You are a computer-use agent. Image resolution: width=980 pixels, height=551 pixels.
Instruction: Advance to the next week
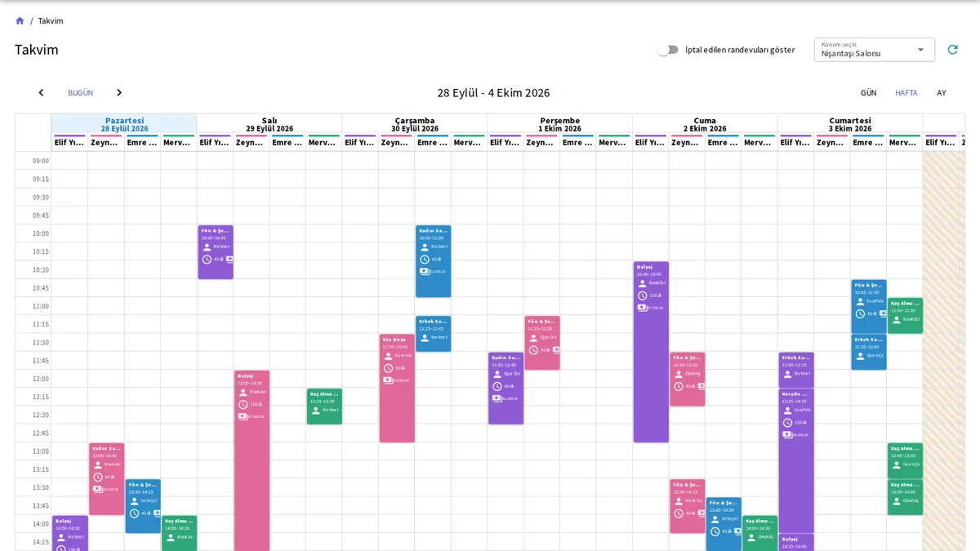[x=119, y=93]
